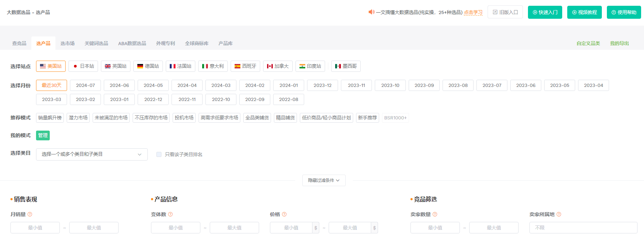This screenshot has height=241, width=644.
Task: Switch to the ABA数据选品 tab
Action: click(132, 43)
